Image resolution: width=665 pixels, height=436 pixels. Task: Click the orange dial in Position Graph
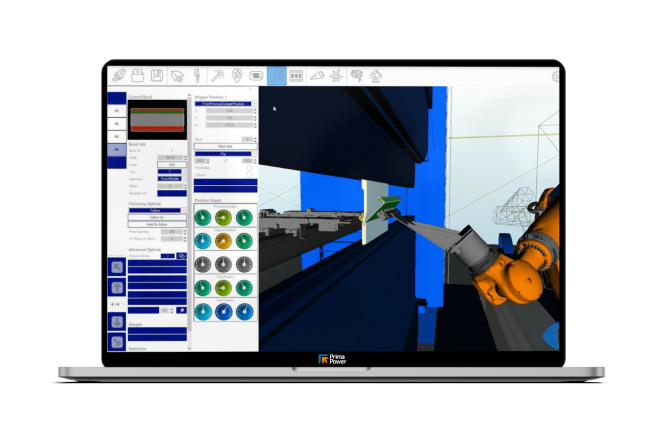(223, 240)
